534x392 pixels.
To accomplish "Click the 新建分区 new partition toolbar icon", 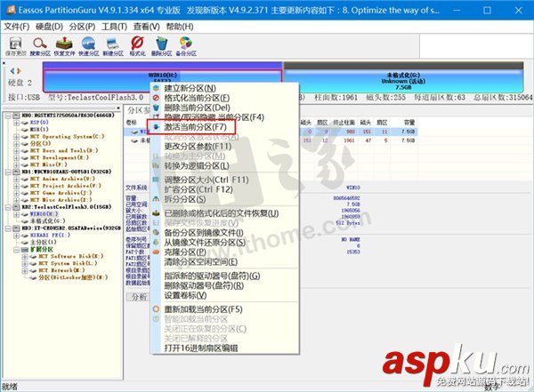I will (x=113, y=46).
